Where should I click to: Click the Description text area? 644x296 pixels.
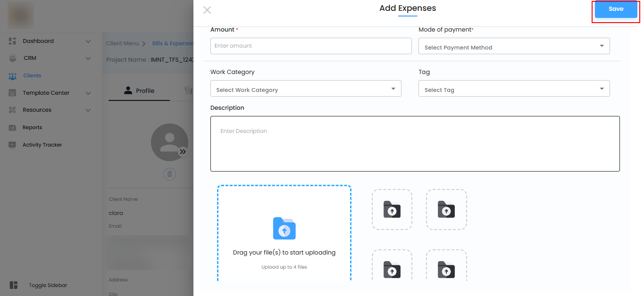click(415, 144)
